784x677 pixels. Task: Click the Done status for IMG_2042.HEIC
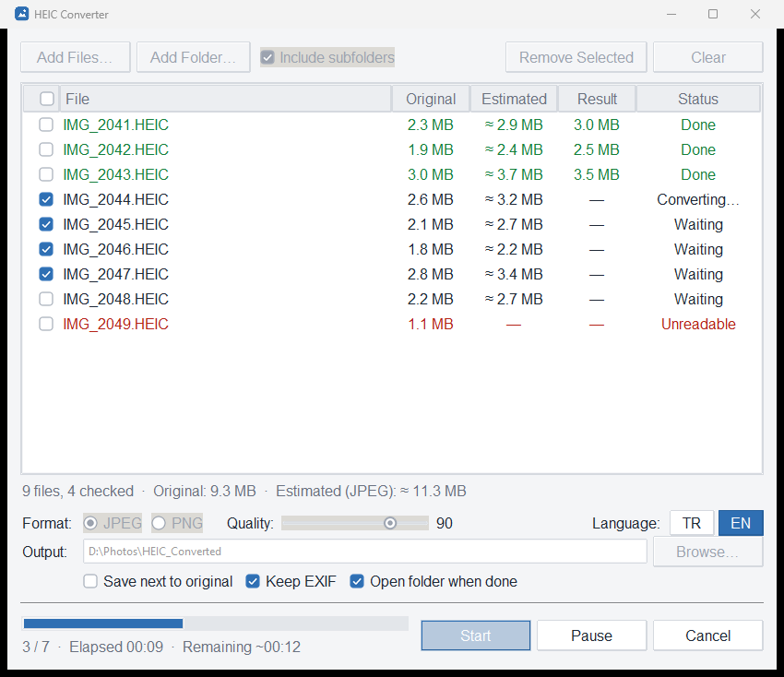[x=698, y=149]
